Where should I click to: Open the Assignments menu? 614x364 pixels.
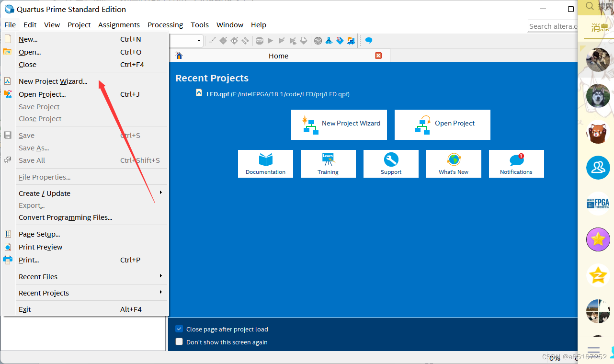(119, 25)
